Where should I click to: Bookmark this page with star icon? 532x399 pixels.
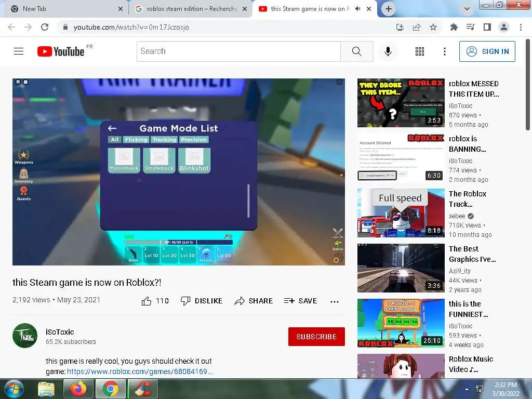tap(433, 27)
